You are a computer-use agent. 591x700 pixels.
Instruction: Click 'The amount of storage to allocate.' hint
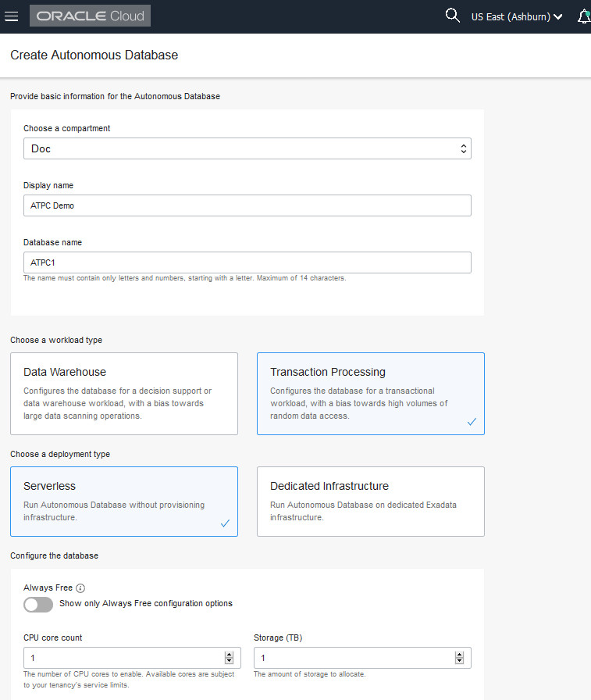pos(309,674)
